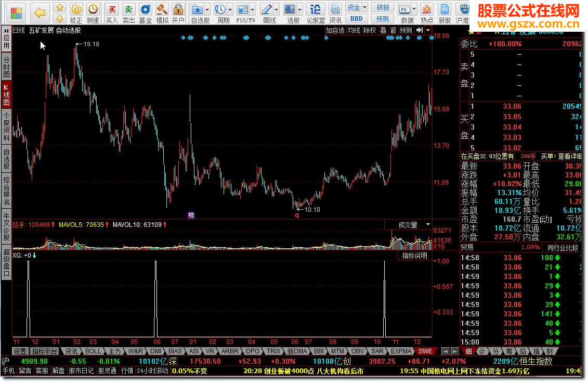Screen dimensions: 588x382
Task: Select the K线图 sidebar view
Action: [x=6, y=95]
